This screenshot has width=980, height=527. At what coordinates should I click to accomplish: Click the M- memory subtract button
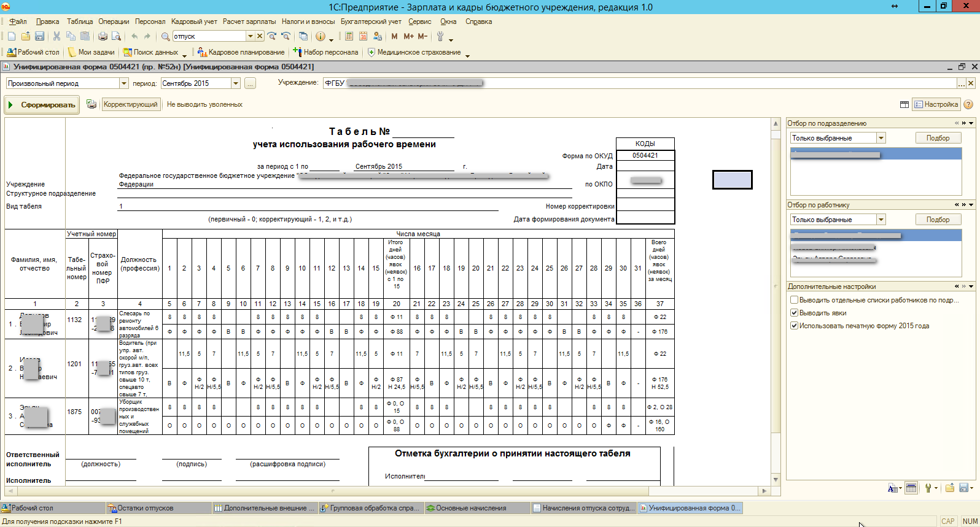[x=422, y=36]
